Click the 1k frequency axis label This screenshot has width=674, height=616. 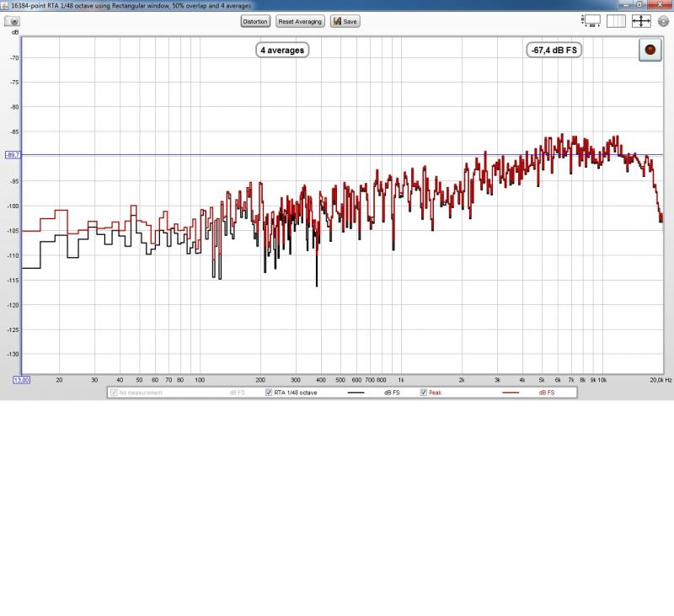coord(401,380)
